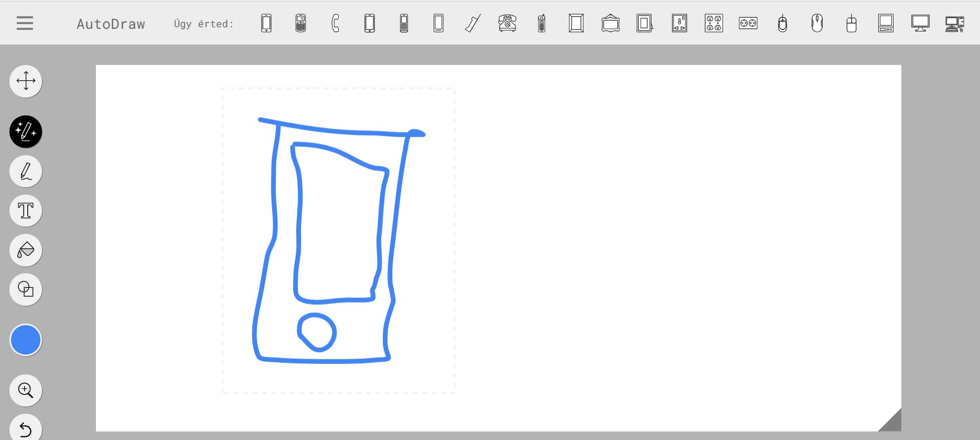Select the Move/Select tool

pyautogui.click(x=26, y=81)
